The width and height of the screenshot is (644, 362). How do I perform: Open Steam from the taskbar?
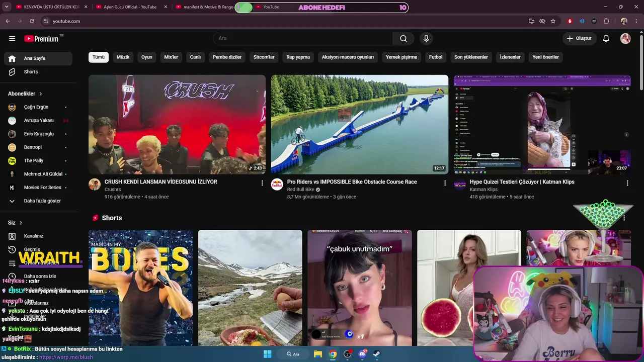tap(377, 354)
